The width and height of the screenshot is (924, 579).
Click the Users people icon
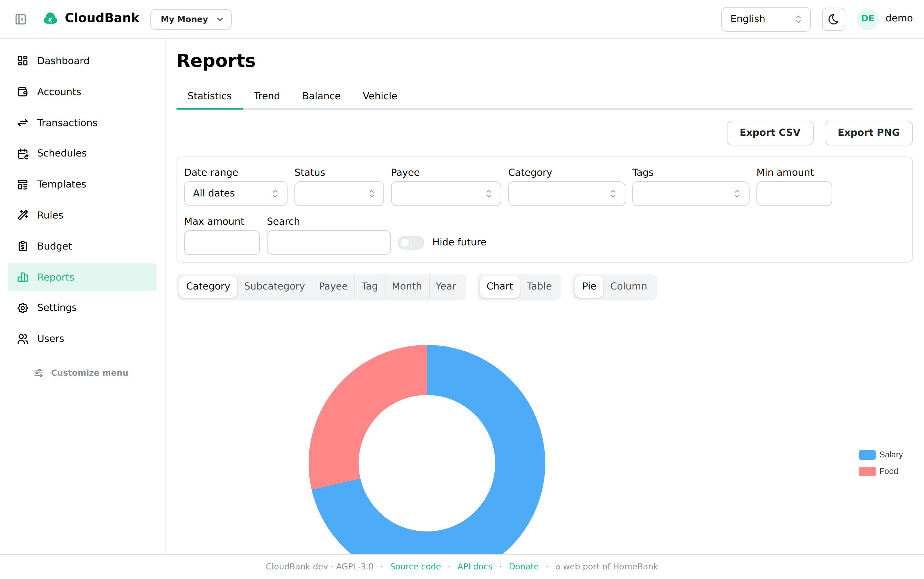(23, 338)
